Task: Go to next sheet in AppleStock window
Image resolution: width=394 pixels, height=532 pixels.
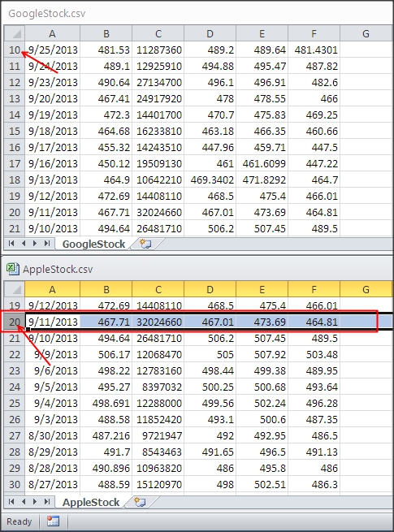Action: pyautogui.click(x=35, y=501)
